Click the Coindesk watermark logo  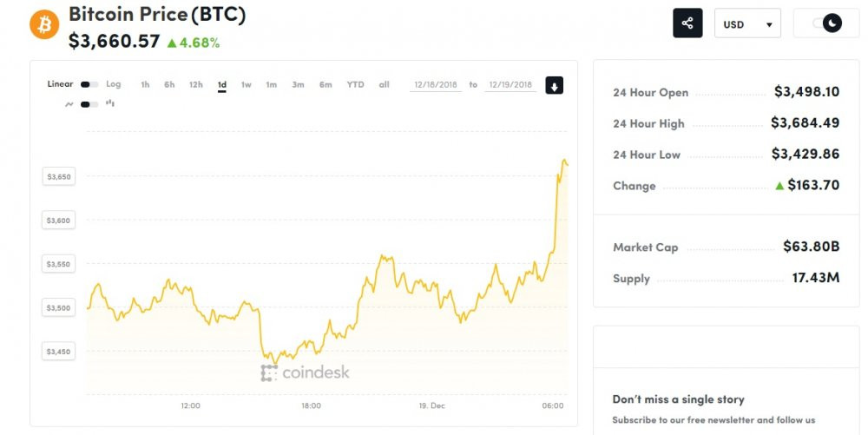click(305, 372)
